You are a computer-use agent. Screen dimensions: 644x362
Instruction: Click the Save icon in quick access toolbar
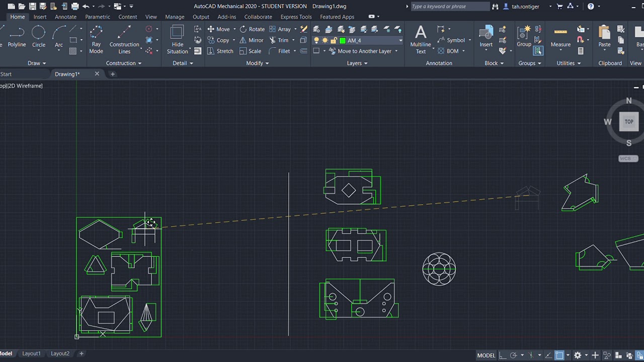point(33,7)
